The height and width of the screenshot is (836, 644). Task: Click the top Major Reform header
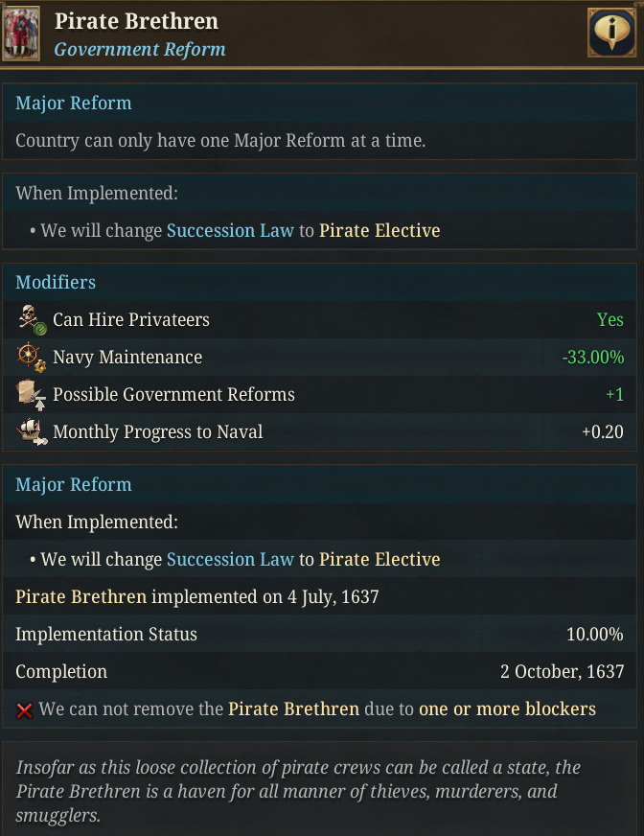[74, 103]
